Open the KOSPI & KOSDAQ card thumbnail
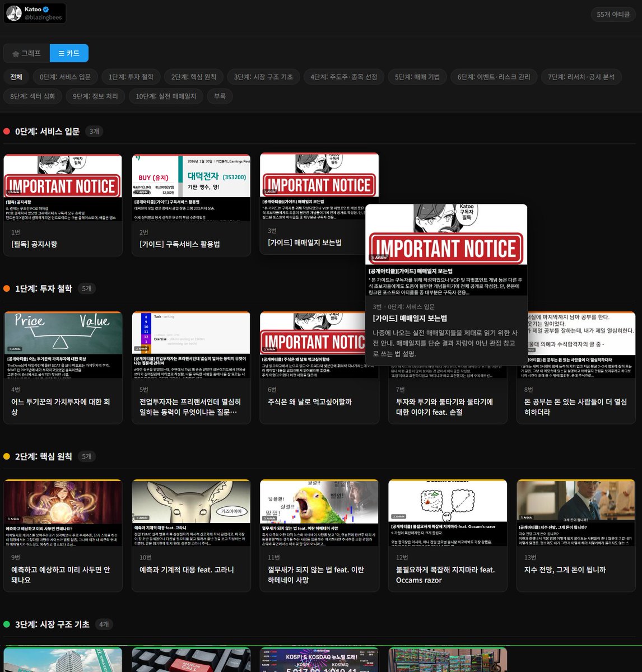The width and height of the screenshot is (642, 672). [x=319, y=660]
